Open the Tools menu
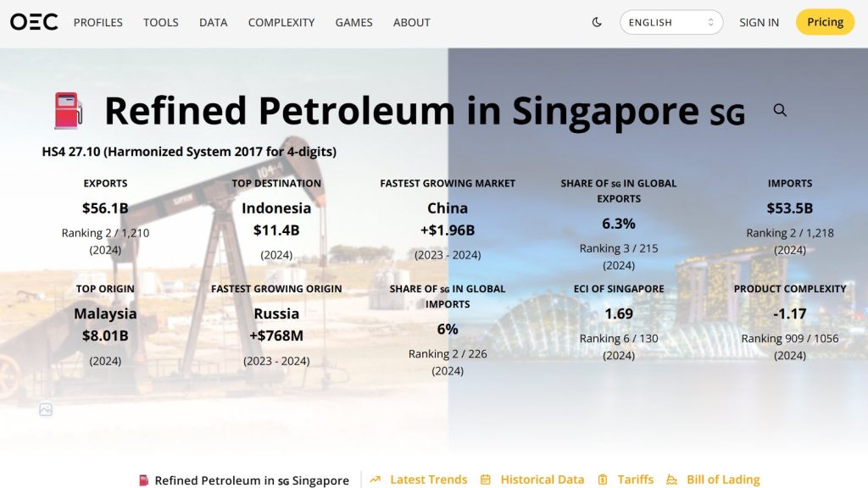The width and height of the screenshot is (868, 488). tap(160, 22)
